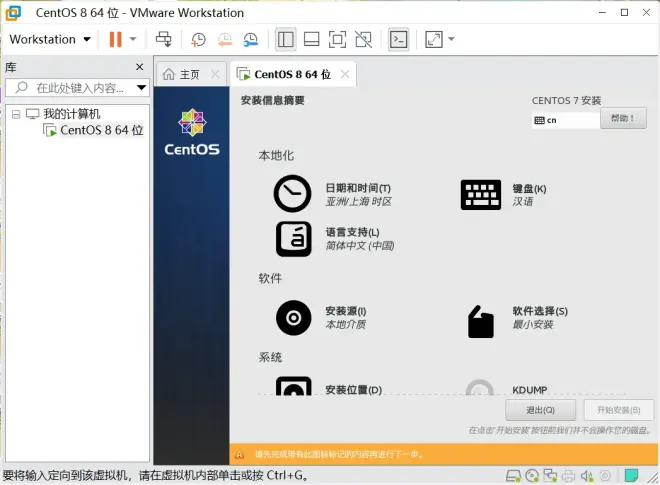The image size is (660, 485).
Task: Open the snapshot manager
Action: click(251, 40)
